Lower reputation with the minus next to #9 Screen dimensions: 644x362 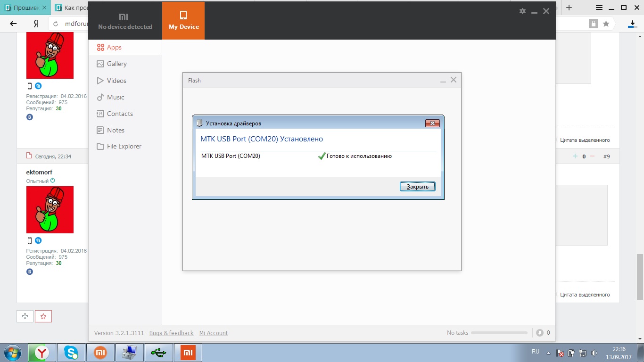click(592, 156)
